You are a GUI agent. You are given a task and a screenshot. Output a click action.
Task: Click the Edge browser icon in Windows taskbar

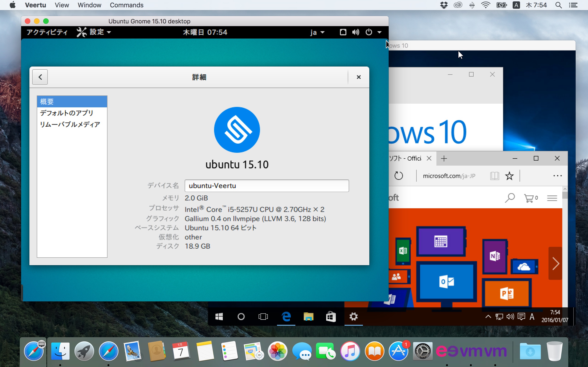coord(286,317)
